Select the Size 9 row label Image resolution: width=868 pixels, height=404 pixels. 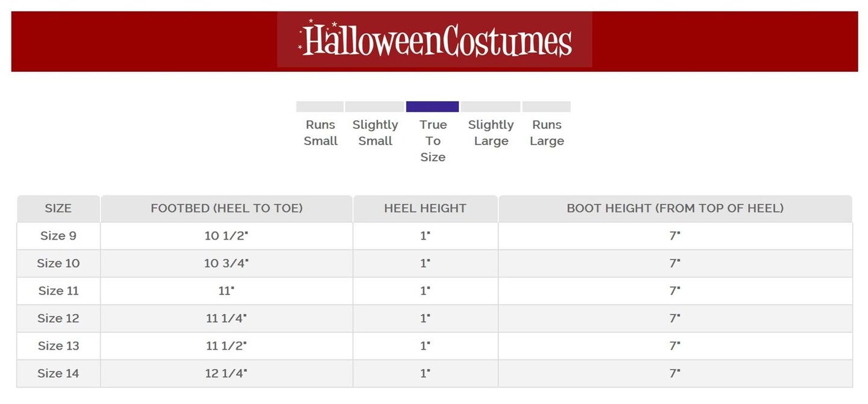[58, 236]
